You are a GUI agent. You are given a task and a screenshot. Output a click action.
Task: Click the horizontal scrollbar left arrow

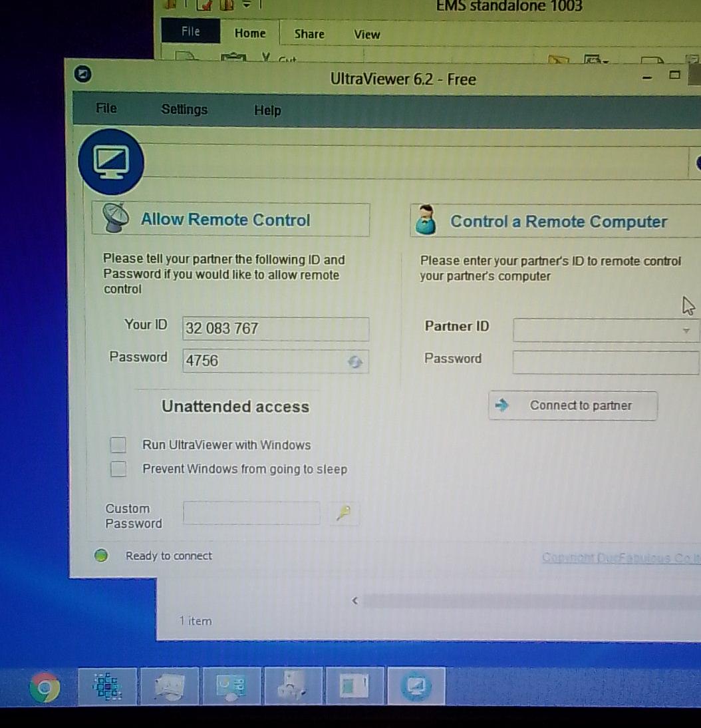354,601
